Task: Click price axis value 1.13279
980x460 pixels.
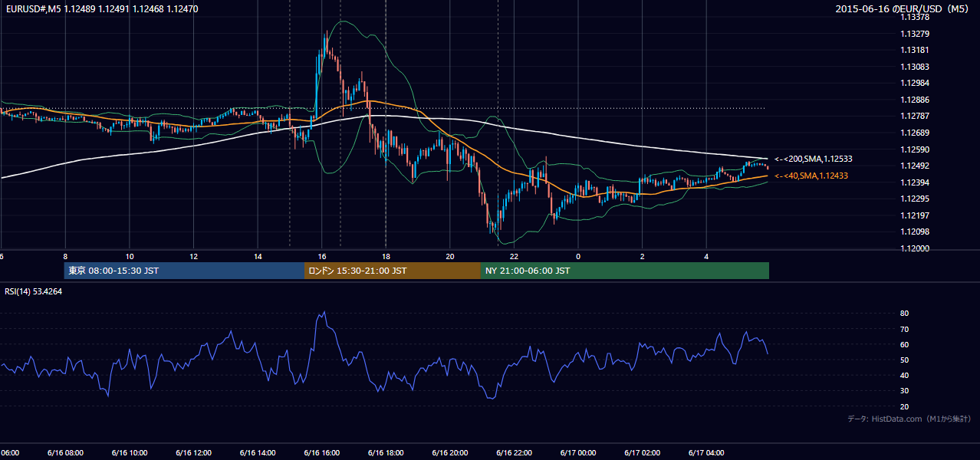Action: [x=915, y=34]
